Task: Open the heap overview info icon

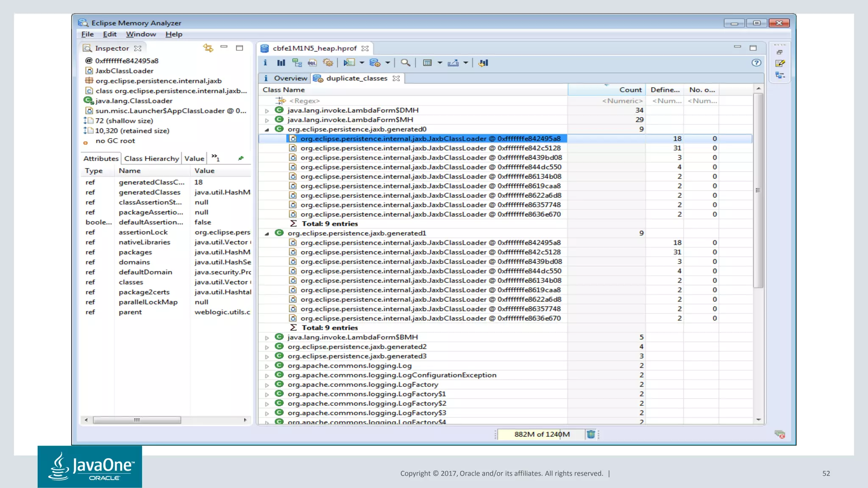Action: tap(265, 63)
